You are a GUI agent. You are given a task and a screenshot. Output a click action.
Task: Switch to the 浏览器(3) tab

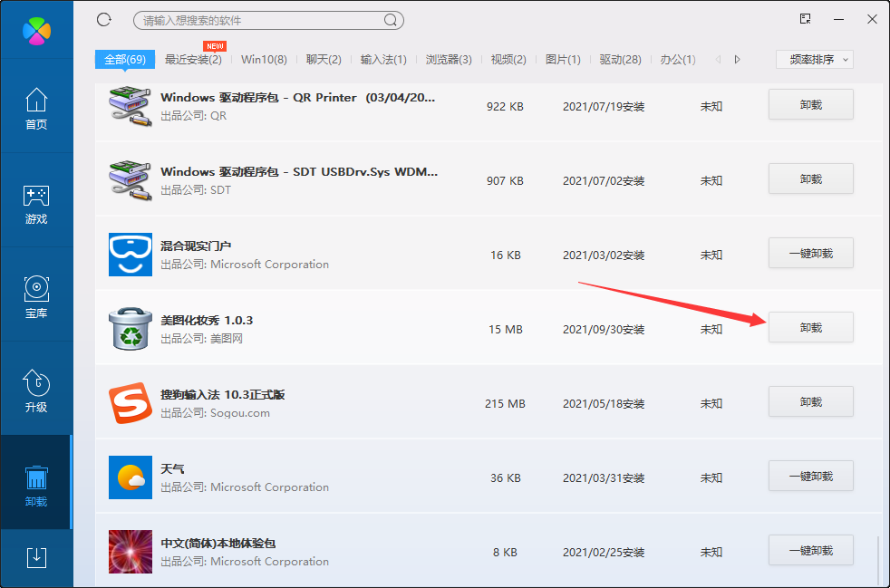pyautogui.click(x=449, y=59)
